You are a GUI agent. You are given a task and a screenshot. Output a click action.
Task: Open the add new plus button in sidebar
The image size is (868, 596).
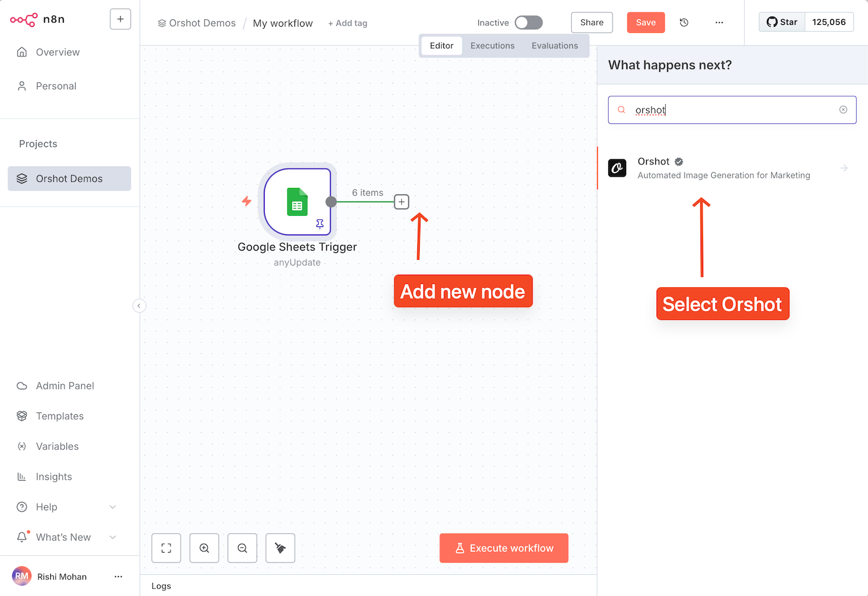(120, 19)
